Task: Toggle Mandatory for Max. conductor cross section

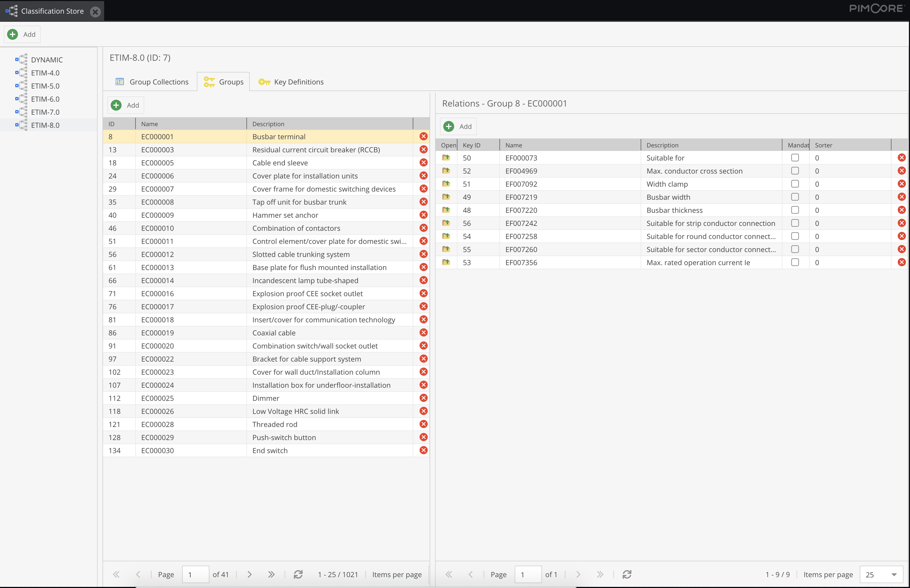Action: [x=795, y=170]
